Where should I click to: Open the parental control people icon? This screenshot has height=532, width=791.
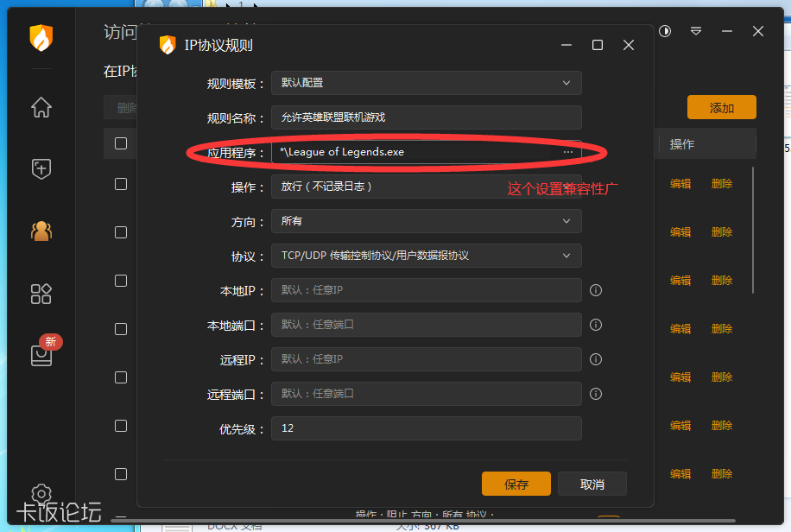coord(40,231)
